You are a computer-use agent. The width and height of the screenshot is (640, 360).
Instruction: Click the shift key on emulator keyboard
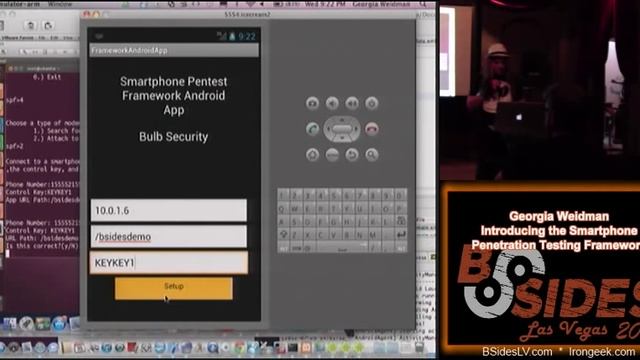282,235
